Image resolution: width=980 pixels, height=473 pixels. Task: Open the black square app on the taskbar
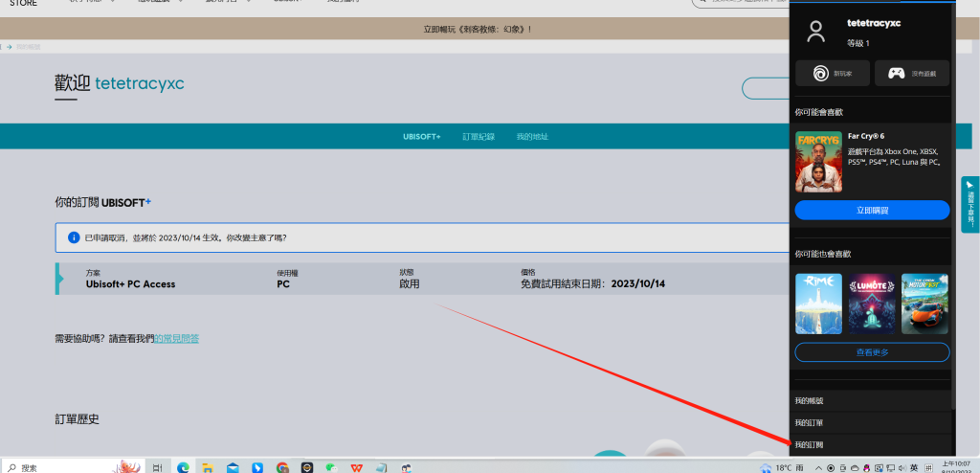pyautogui.click(x=307, y=467)
